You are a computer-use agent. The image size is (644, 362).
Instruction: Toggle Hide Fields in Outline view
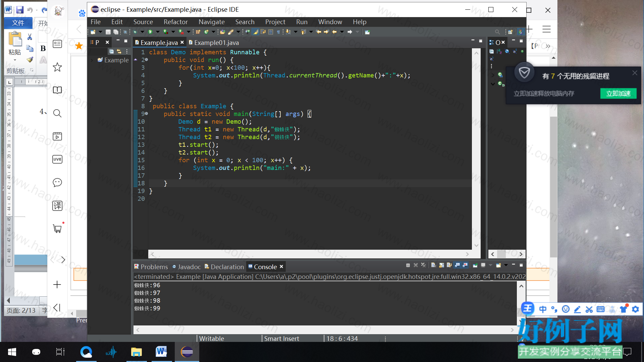click(507, 51)
